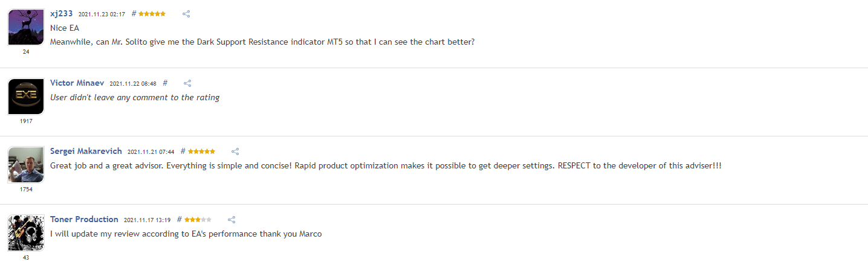
Task: Open Sergei Makarevich's profile name link
Action: (86, 151)
